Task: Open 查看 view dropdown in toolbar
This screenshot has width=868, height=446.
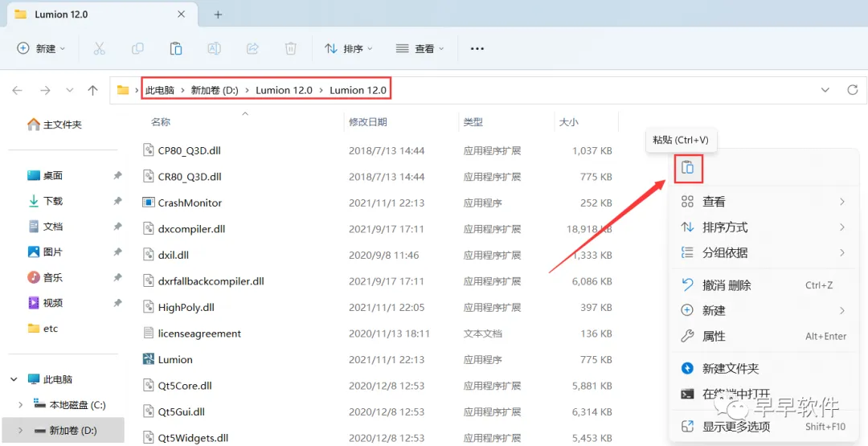Action: pos(420,49)
